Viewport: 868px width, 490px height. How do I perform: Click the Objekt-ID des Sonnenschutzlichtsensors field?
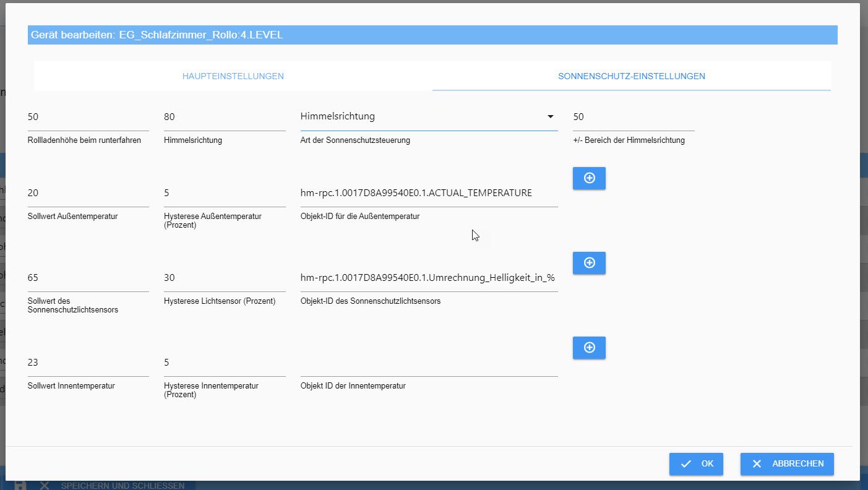point(429,278)
